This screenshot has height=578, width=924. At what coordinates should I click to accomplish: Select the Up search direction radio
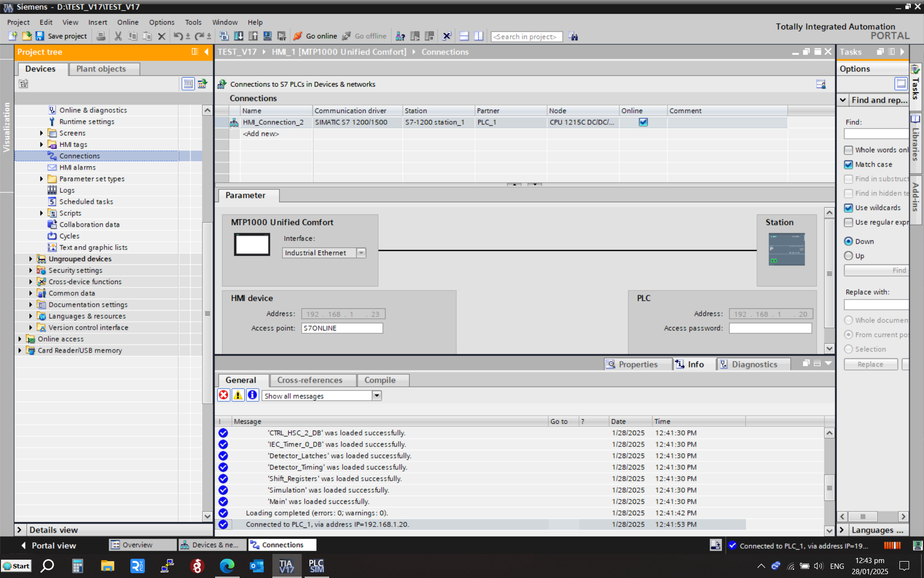(x=848, y=256)
